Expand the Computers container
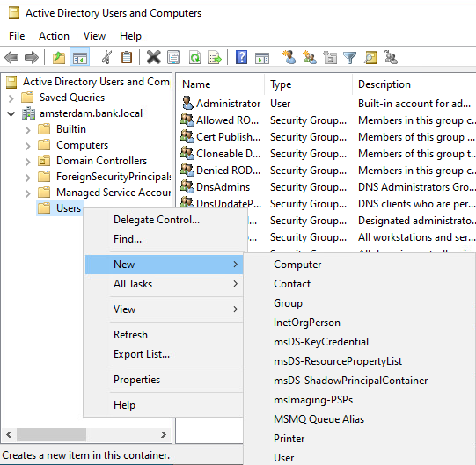The width and height of the screenshot is (476, 465). pyautogui.click(x=27, y=146)
